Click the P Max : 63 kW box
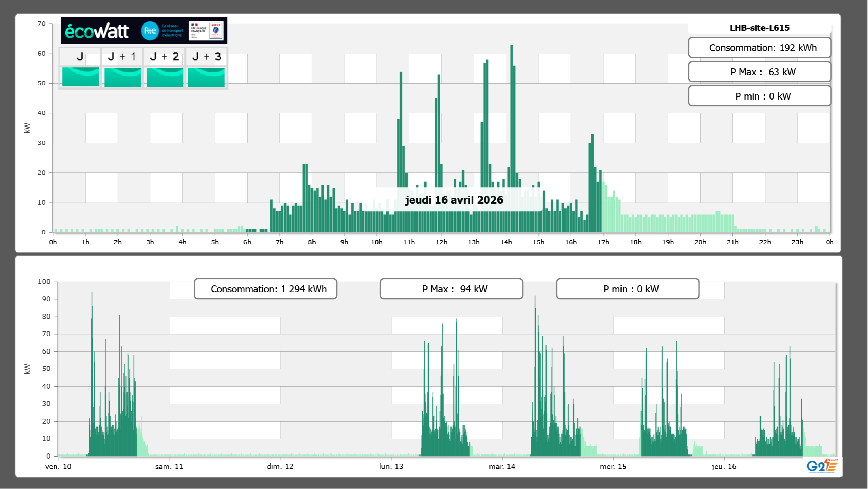 pos(759,72)
